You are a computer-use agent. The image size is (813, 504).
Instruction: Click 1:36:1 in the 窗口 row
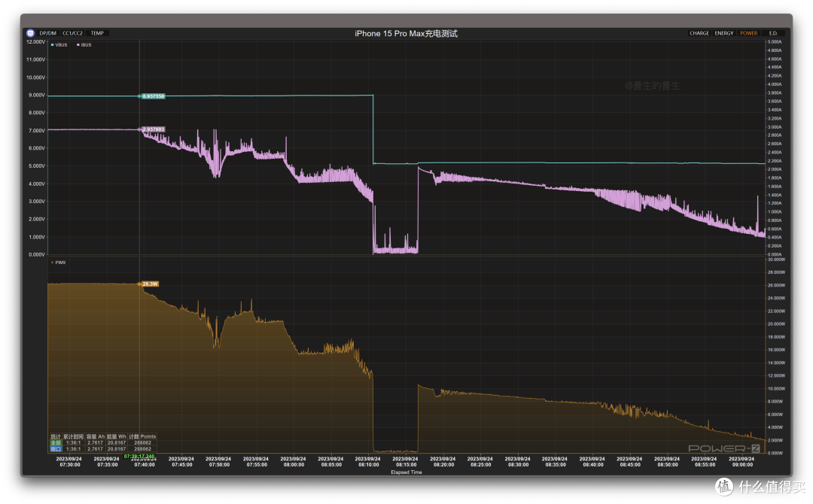73,449
